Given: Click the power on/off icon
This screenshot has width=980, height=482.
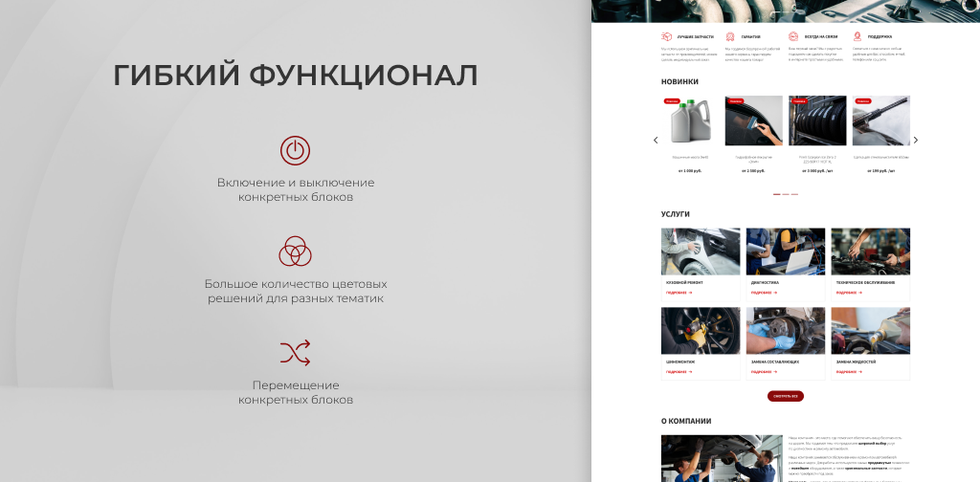Looking at the screenshot, I should (295, 150).
